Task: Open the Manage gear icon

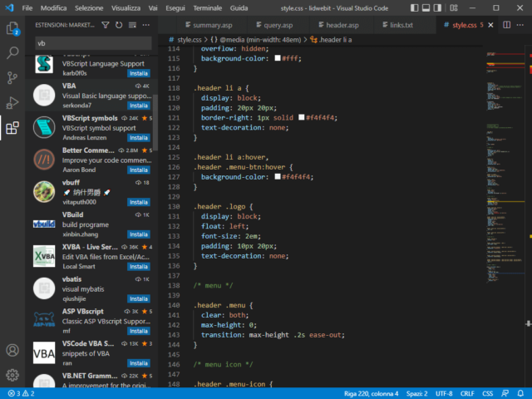Action: [12, 375]
